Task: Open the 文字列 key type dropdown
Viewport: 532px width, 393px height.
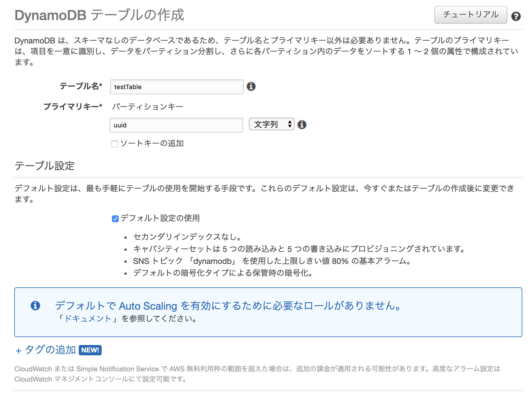Action: [271, 124]
